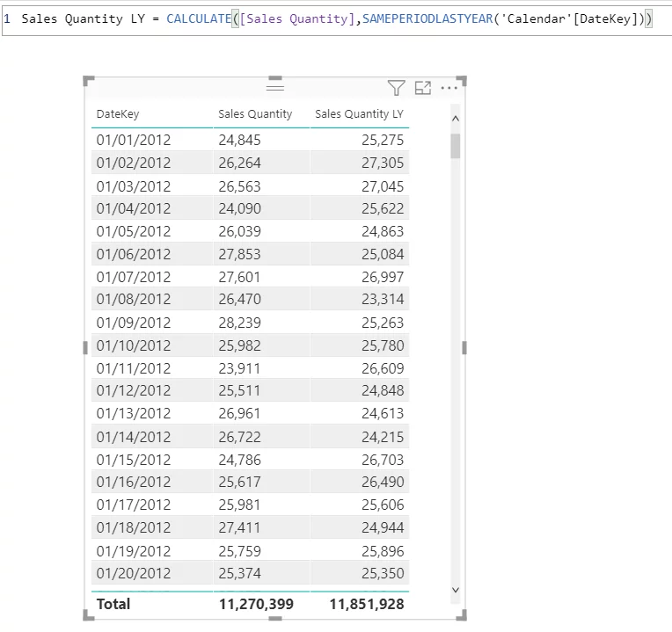Select the 01/19/2012 date cell

point(134,551)
